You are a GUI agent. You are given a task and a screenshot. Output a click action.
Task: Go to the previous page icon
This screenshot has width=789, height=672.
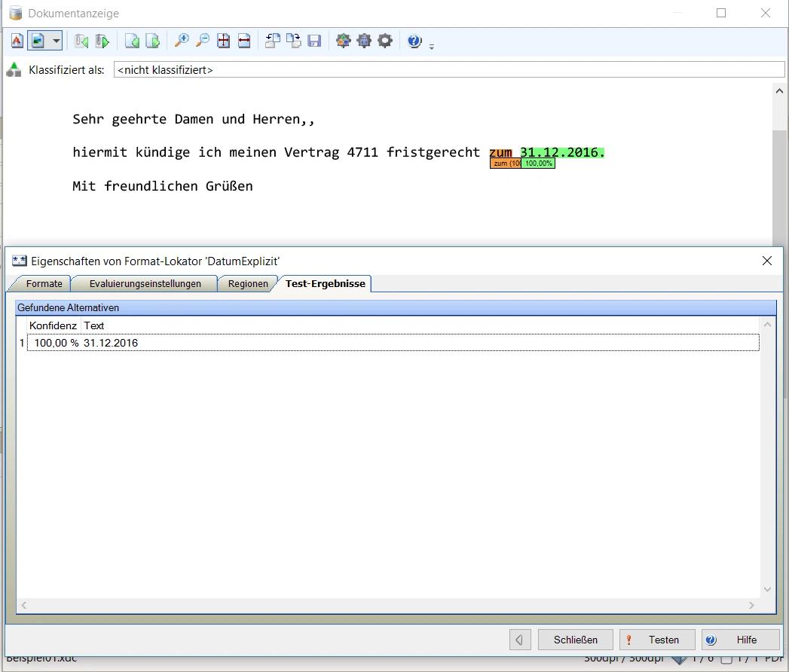tap(132, 41)
